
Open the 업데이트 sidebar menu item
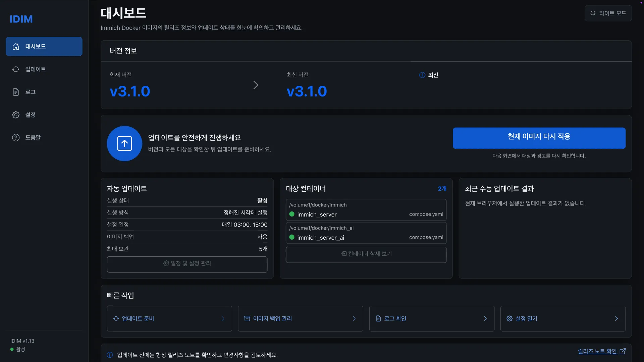[44, 69]
